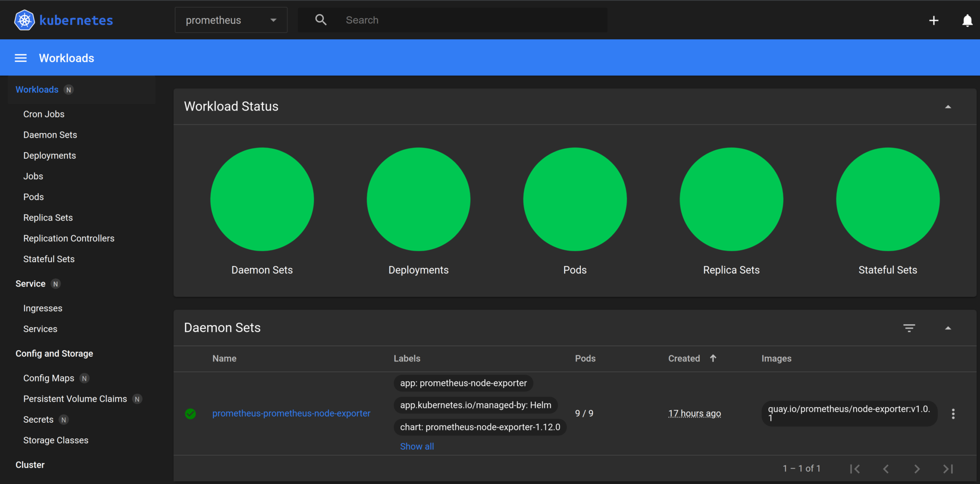Click the Stateful Sets status circle

[x=888, y=199]
